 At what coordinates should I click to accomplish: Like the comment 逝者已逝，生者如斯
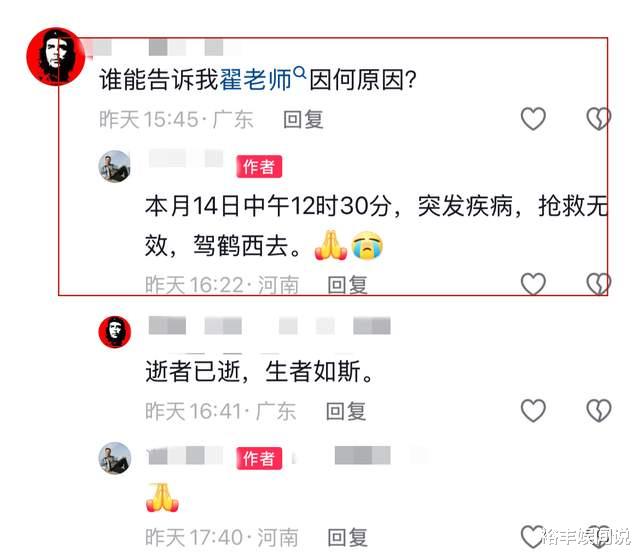point(533,410)
